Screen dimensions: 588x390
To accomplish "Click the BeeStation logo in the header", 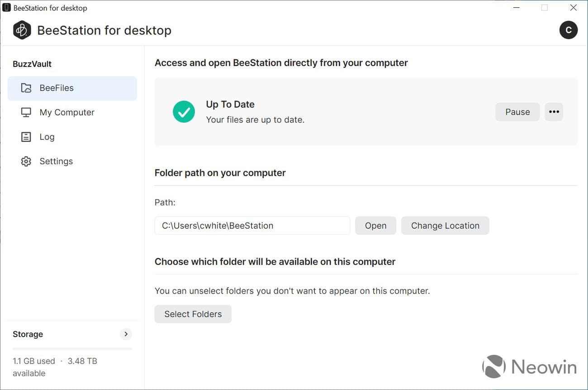I will point(21,30).
